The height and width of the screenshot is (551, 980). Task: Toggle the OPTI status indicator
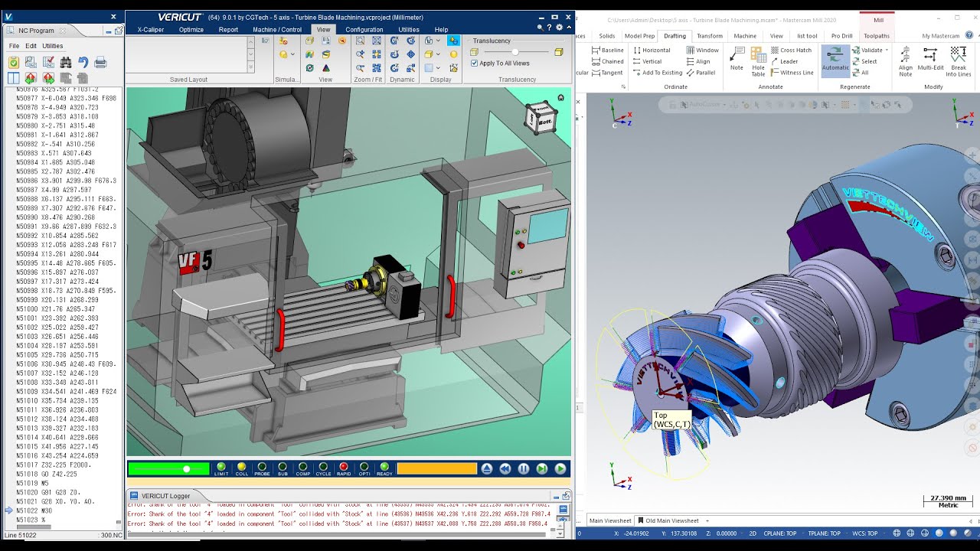pyautogui.click(x=364, y=468)
